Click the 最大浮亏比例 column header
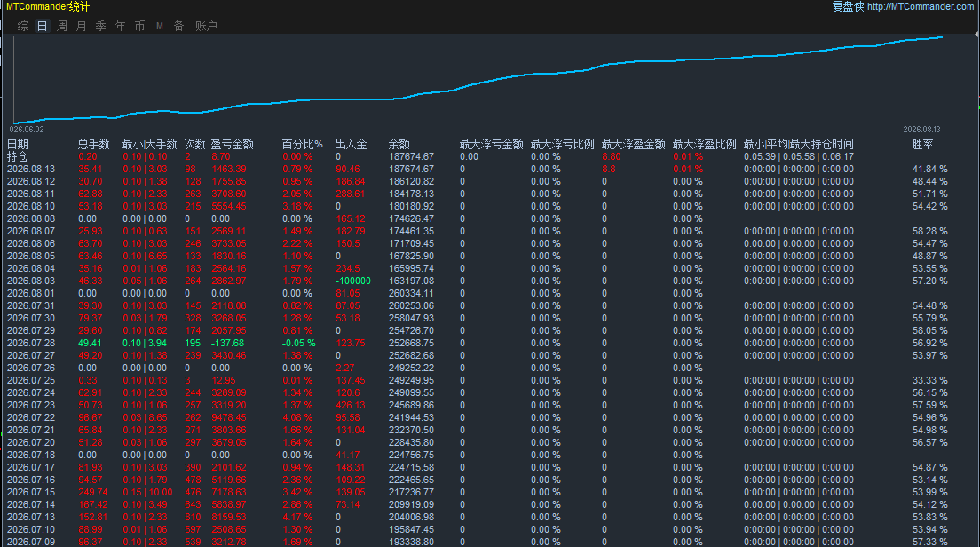This screenshot has height=547, width=980. [563, 144]
